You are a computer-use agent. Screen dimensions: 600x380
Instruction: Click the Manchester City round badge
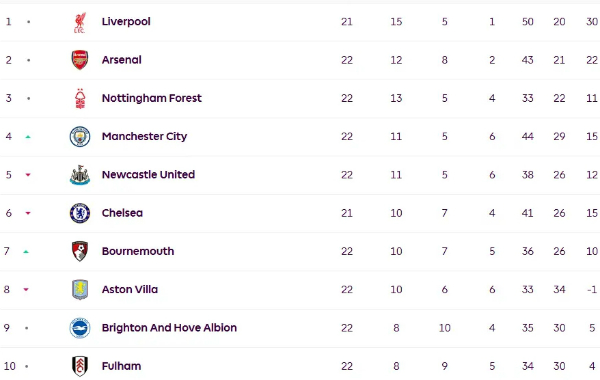pos(80,137)
